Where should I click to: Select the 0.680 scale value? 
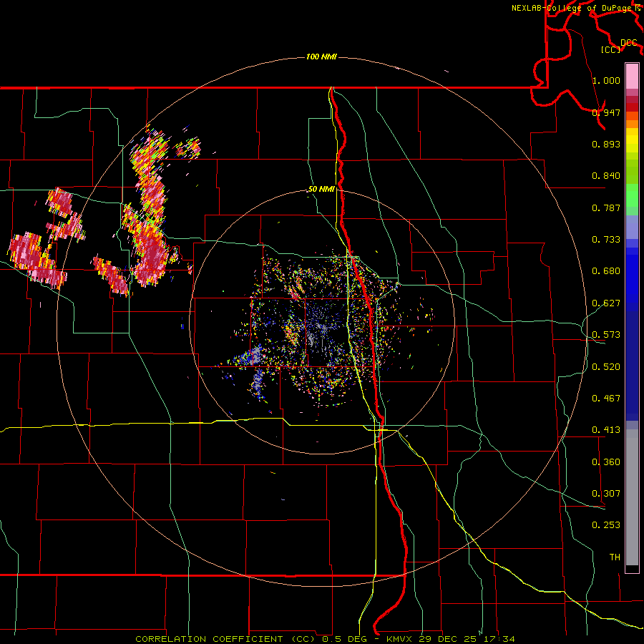[x=606, y=271]
